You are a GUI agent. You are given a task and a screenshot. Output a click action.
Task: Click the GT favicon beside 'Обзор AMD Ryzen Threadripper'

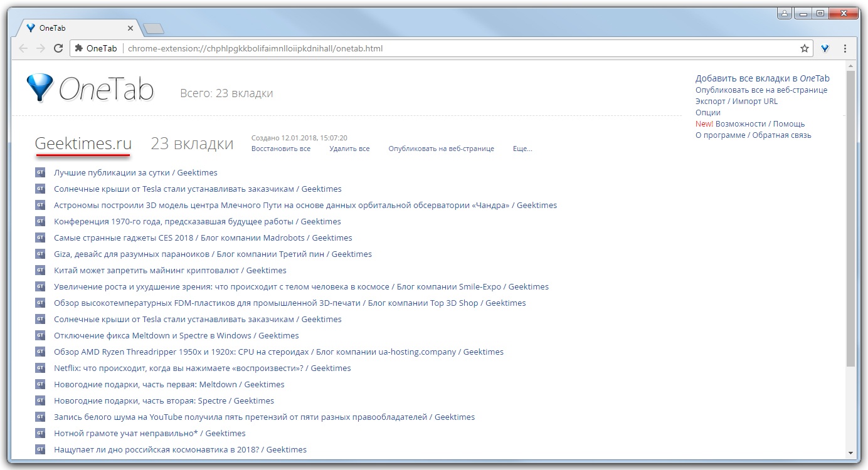(40, 352)
